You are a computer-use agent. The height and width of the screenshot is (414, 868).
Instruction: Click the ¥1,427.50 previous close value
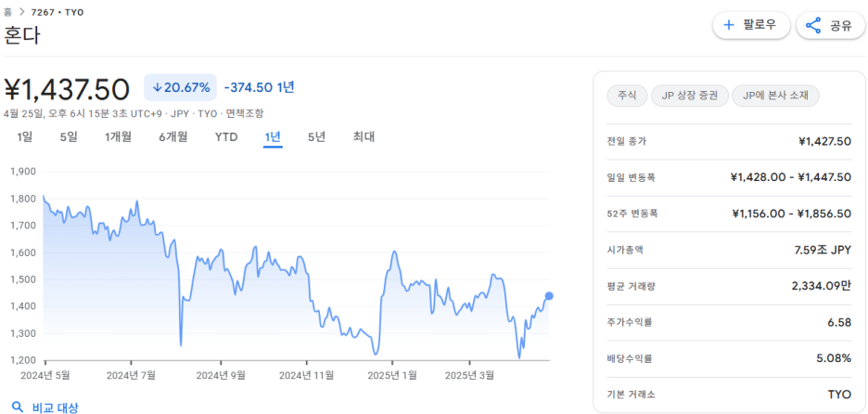824,141
